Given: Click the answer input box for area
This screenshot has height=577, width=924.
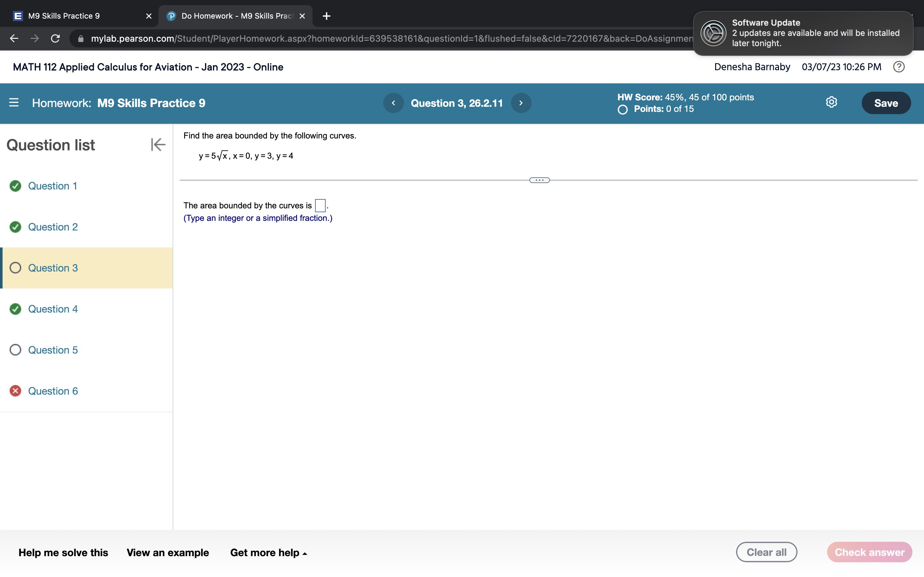Looking at the screenshot, I should pyautogui.click(x=320, y=205).
